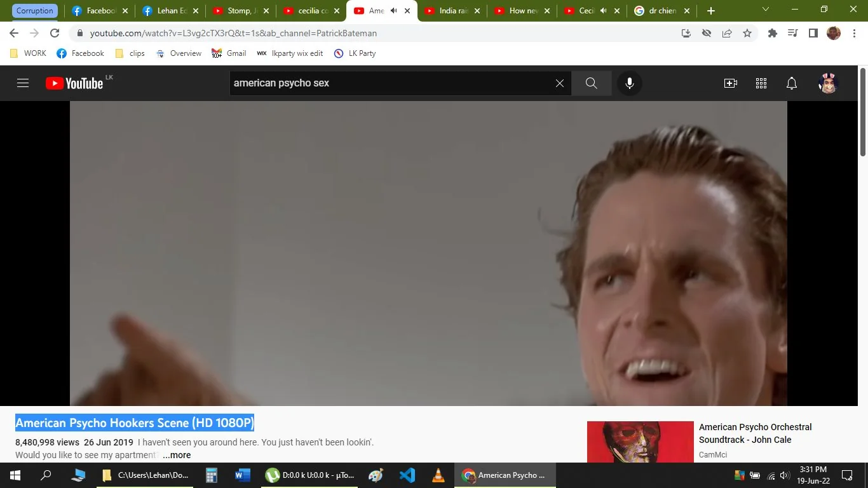The image size is (868, 488).
Task: Open Visual Studio Code from the taskbar
Action: (x=407, y=475)
